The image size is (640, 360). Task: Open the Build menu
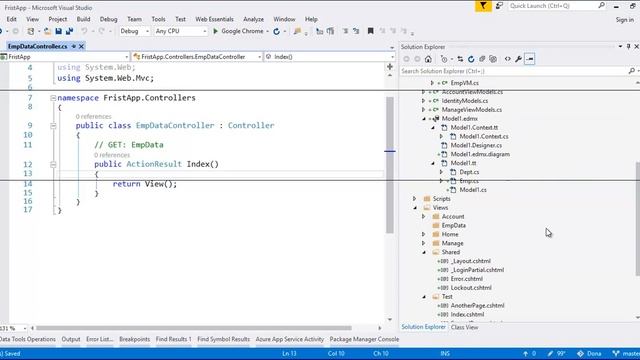coord(83,19)
